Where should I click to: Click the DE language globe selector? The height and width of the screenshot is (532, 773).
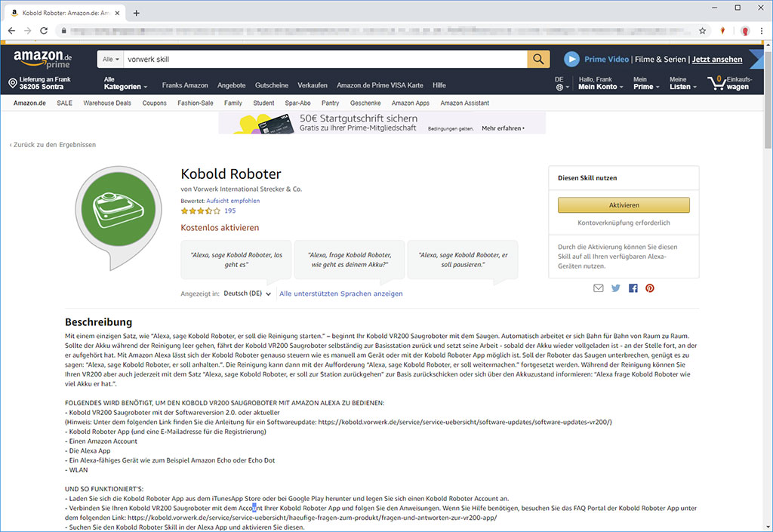pos(562,83)
